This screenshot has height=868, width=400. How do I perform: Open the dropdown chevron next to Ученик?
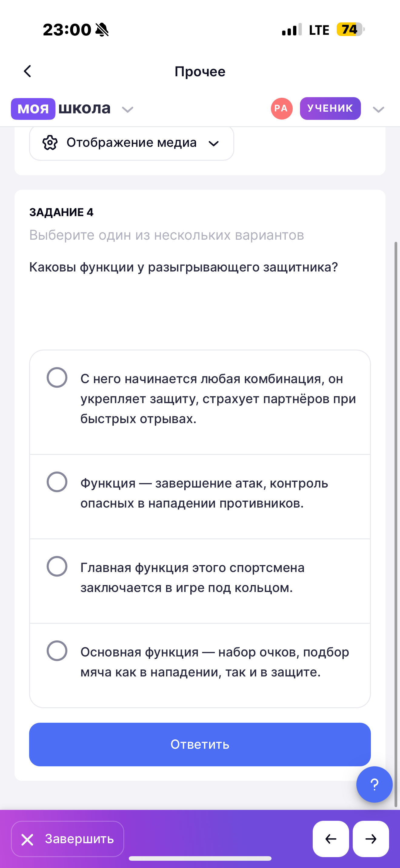pyautogui.click(x=378, y=110)
